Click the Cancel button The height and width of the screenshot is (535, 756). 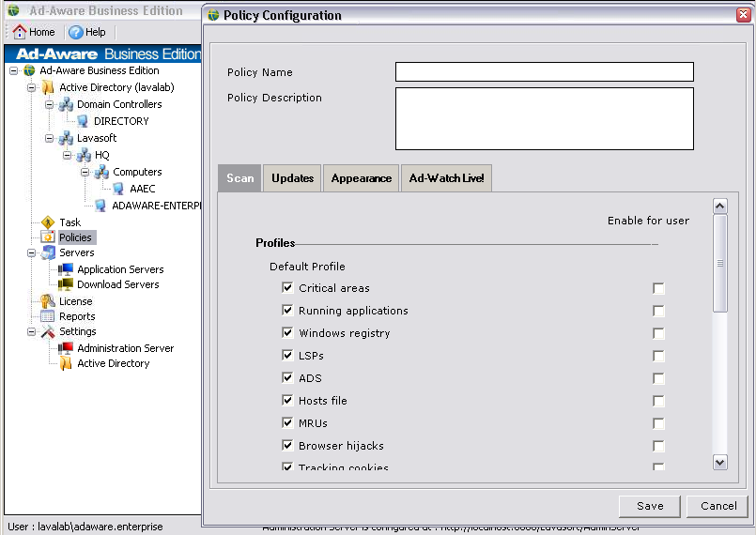[717, 506]
